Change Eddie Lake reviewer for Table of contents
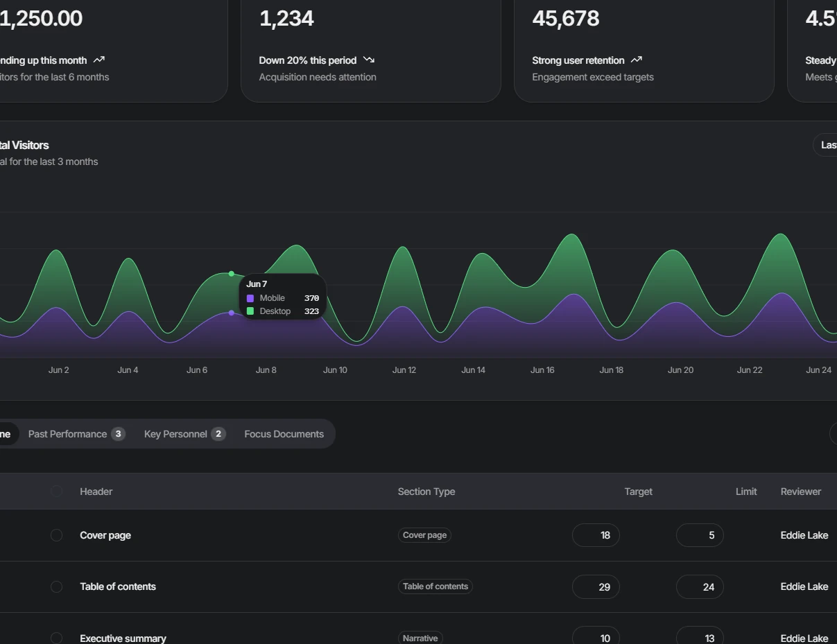Screen dimensions: 837x644 [804, 586]
